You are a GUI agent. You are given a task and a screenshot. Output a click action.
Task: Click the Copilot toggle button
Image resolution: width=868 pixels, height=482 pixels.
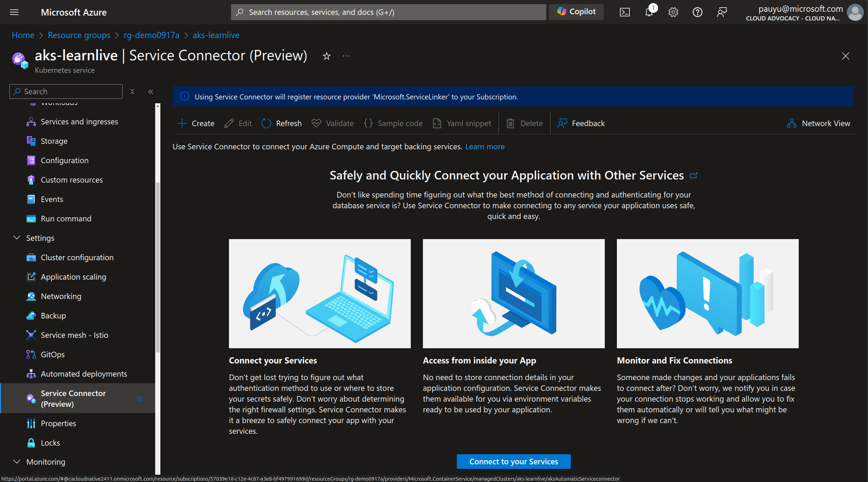(576, 11)
